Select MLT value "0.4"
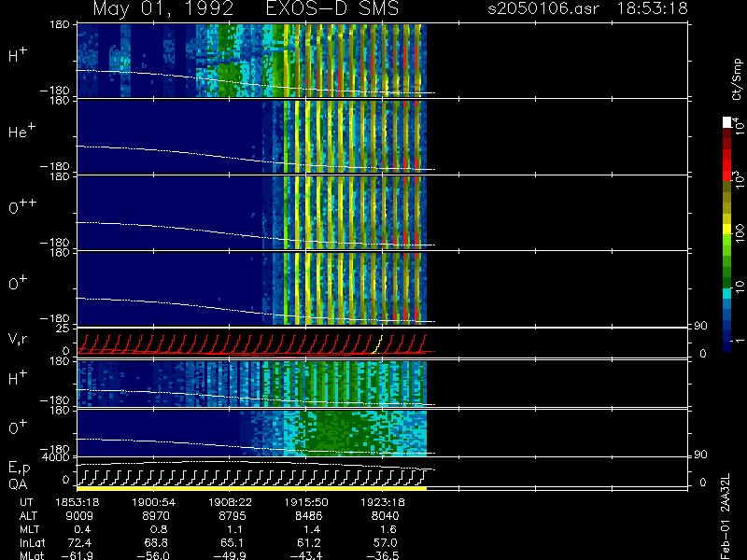Viewport: 747px width, 560px height. [x=82, y=529]
